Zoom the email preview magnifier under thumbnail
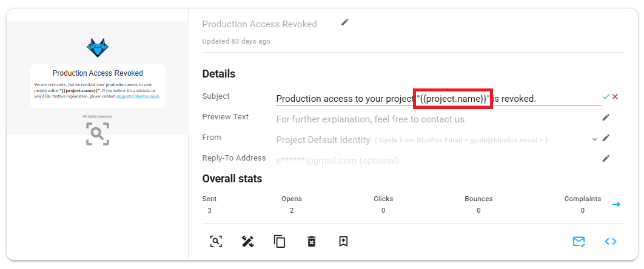The image size is (644, 269). [x=98, y=134]
